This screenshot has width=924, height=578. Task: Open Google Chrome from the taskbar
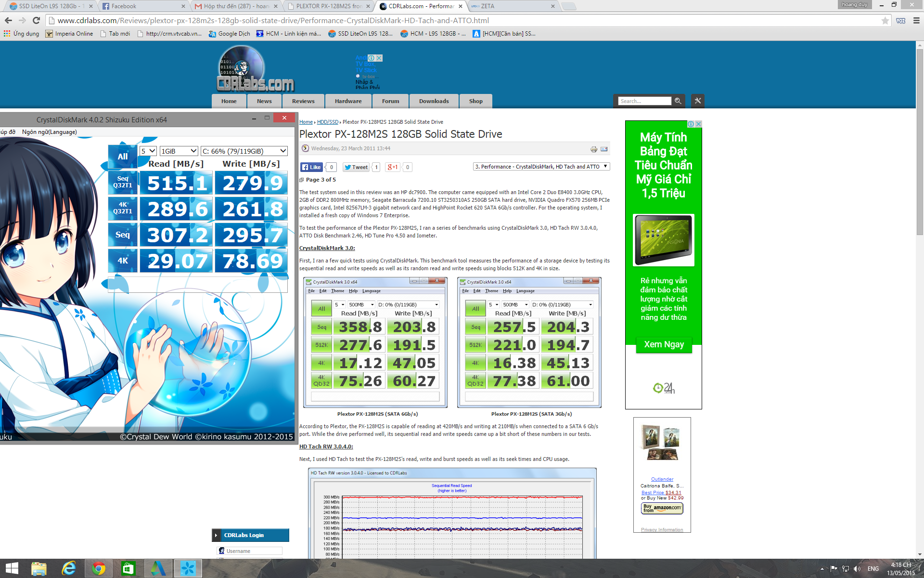(x=99, y=568)
